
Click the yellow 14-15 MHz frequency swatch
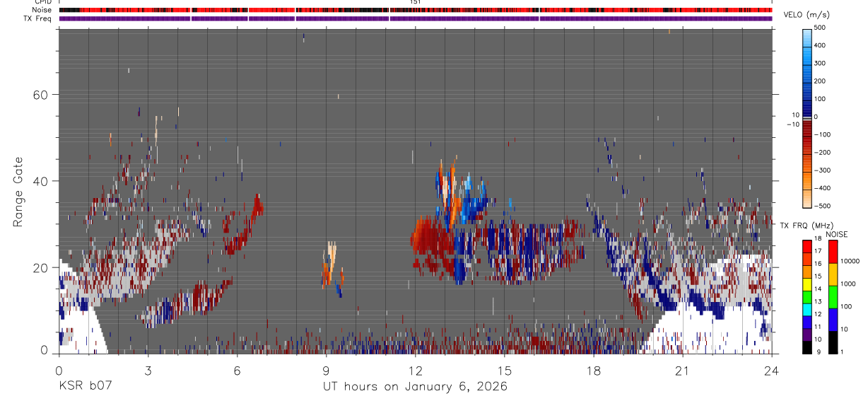click(807, 284)
